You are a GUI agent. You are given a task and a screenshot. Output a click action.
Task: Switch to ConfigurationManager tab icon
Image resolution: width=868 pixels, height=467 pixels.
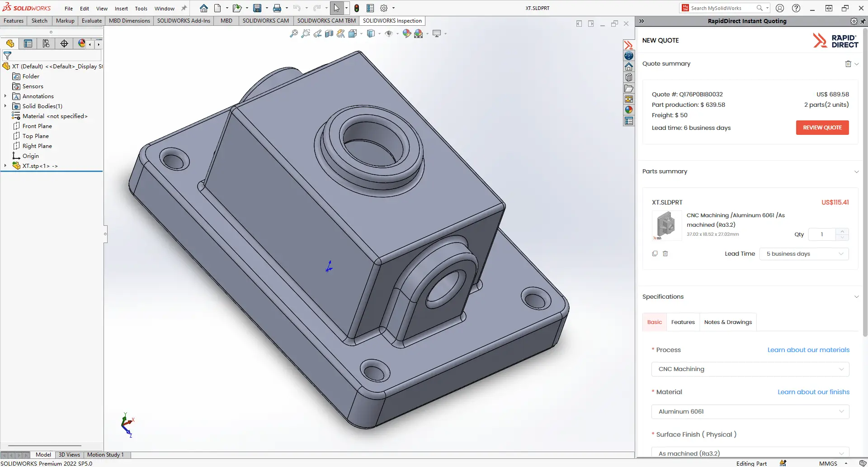click(46, 43)
